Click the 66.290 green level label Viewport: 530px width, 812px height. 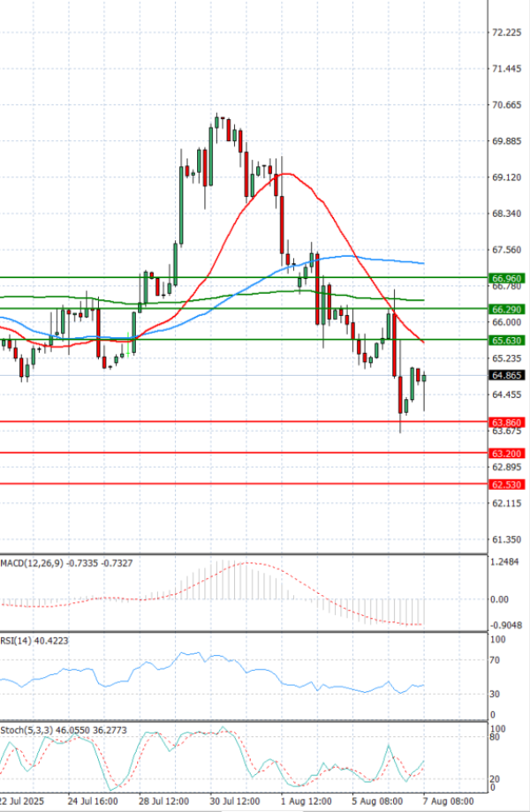pos(507,309)
